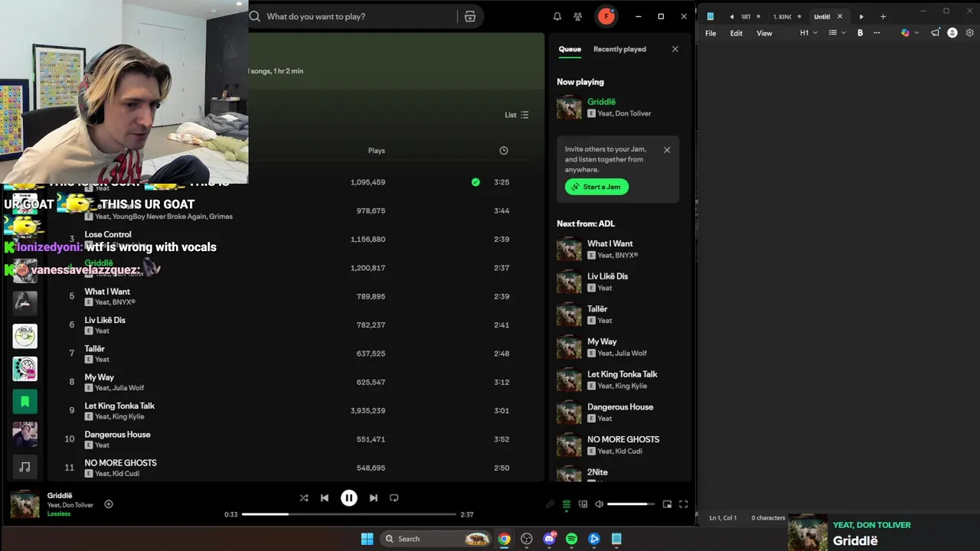Image resolution: width=980 pixels, height=551 pixels.
Task: Switch to the Queue tab
Action: click(x=570, y=49)
